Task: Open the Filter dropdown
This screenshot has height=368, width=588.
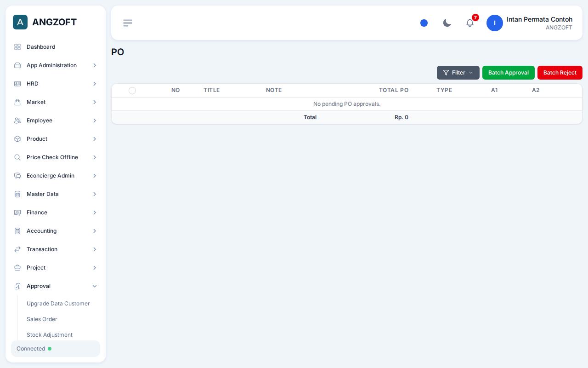Action: [x=458, y=73]
